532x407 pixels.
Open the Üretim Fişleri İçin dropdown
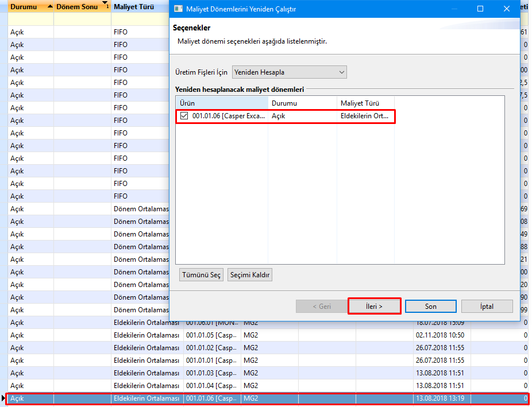341,72
